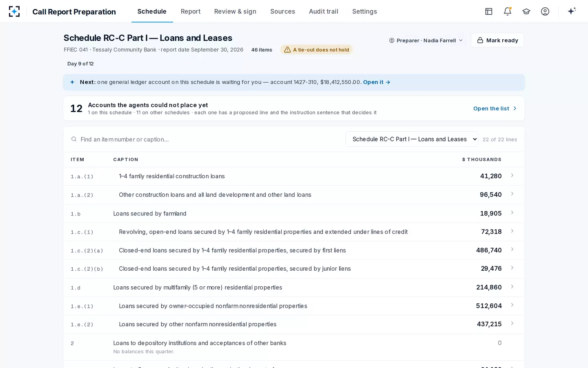Focus the item number or caption search field
Screen dimensions: 588x368
206,139
